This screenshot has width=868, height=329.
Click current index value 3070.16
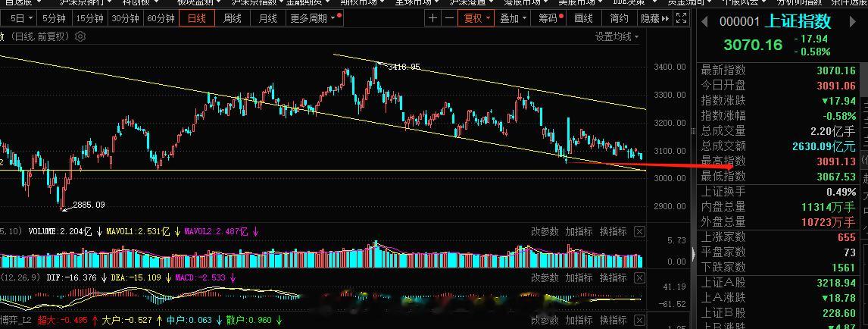pyautogui.click(x=753, y=44)
